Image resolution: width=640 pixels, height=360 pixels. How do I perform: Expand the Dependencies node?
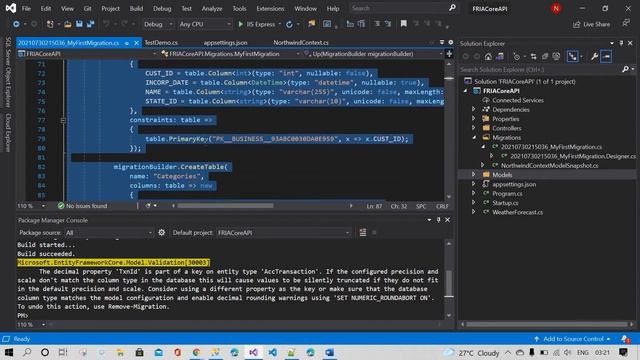(x=473, y=109)
